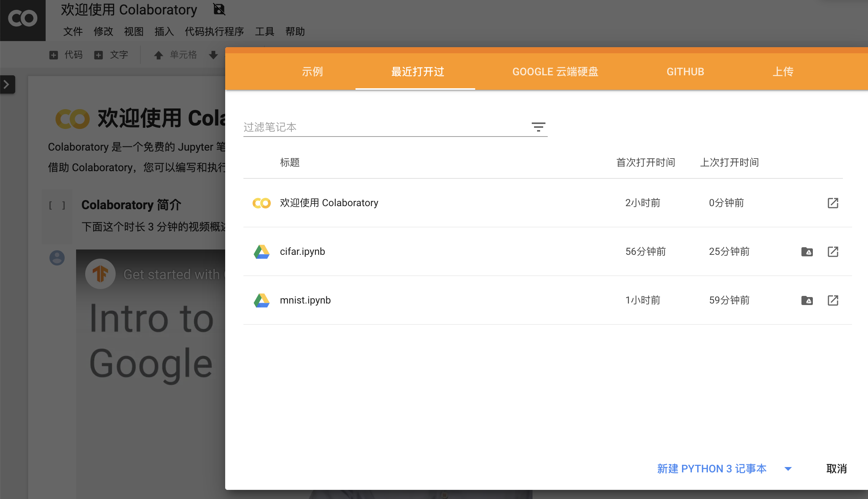Click the Drive folder icon beside mnist.ipynb
The image size is (868, 499).
807,300
